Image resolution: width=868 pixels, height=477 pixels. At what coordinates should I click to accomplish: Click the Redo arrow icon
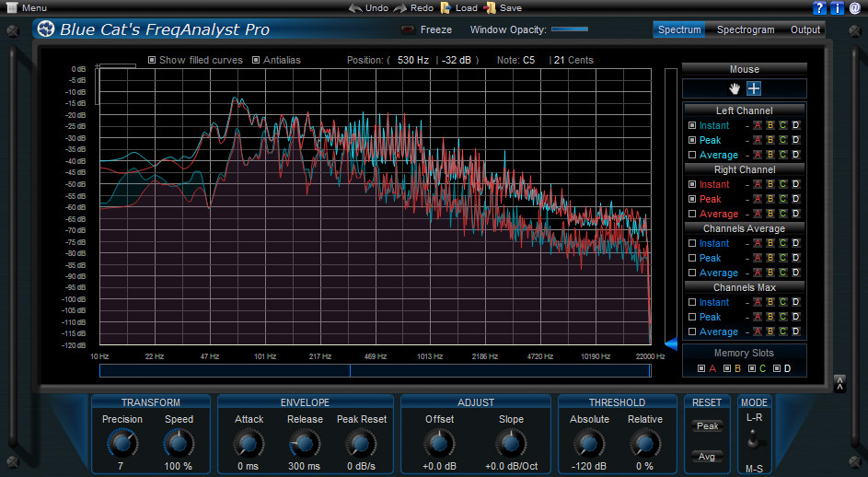pos(400,8)
